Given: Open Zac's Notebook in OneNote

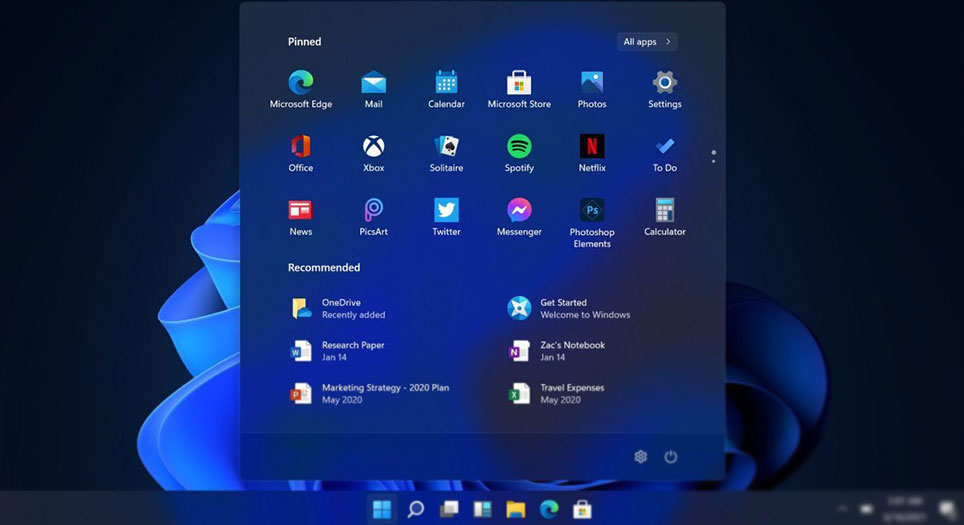Looking at the screenshot, I should pyautogui.click(x=556, y=350).
